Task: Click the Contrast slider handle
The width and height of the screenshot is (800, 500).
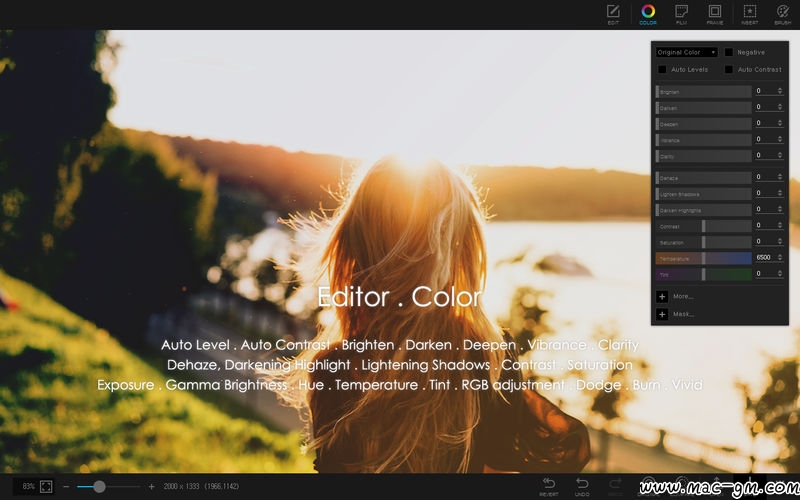Action: pos(704,226)
